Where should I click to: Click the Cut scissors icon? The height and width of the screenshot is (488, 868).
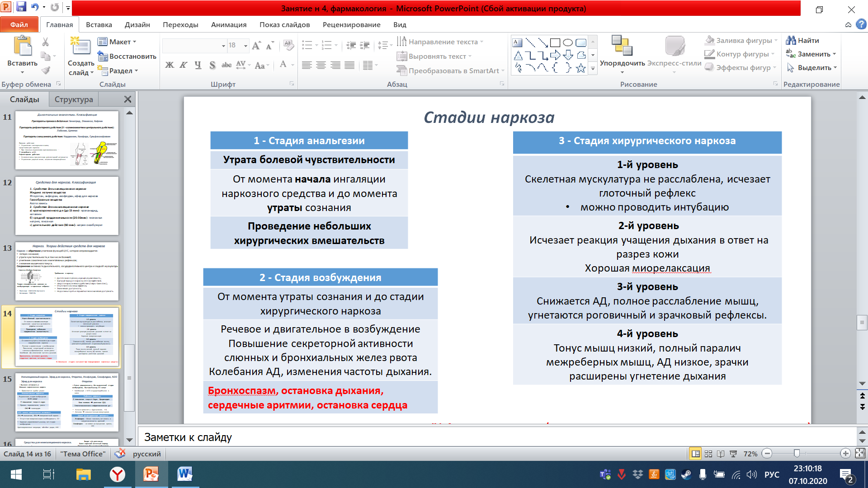(45, 42)
